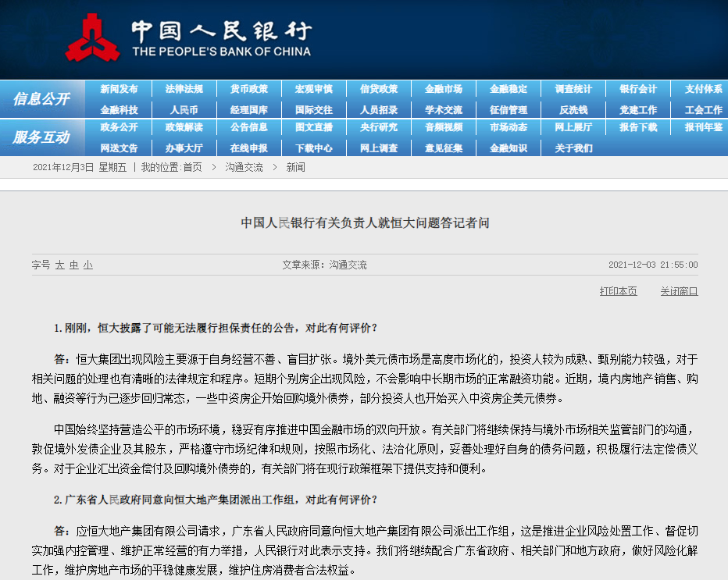Image resolution: width=728 pixels, height=580 pixels.
Task: Go to 首页 via breadcrumb
Action: pyautogui.click(x=193, y=168)
